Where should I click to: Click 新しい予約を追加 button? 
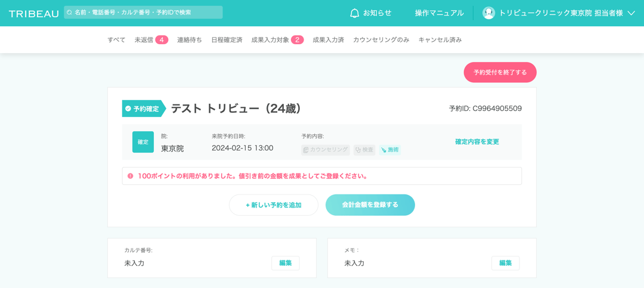coord(274,205)
